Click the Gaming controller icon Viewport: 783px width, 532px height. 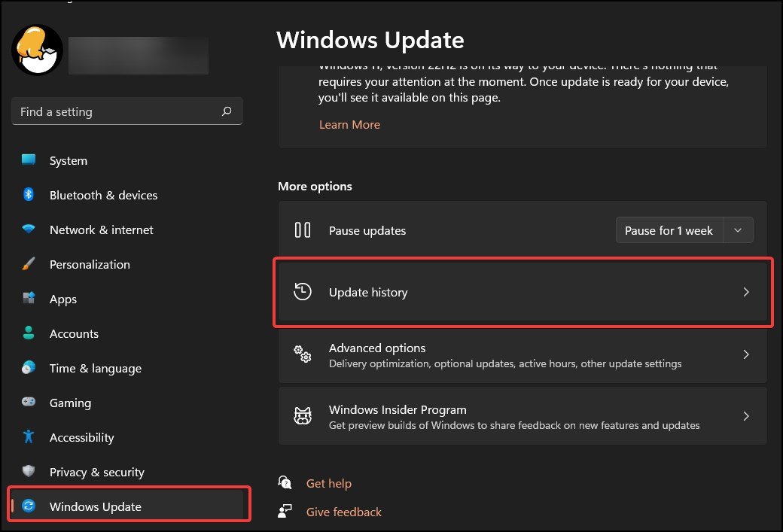click(x=29, y=402)
